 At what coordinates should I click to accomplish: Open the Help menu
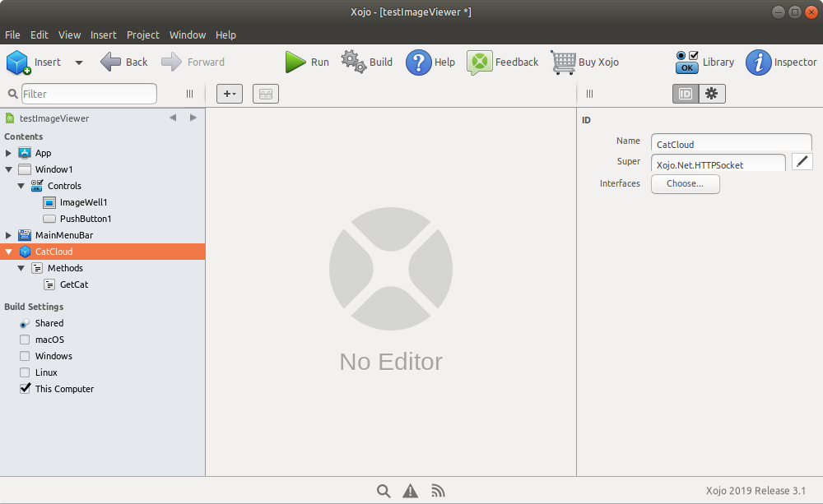pos(226,35)
